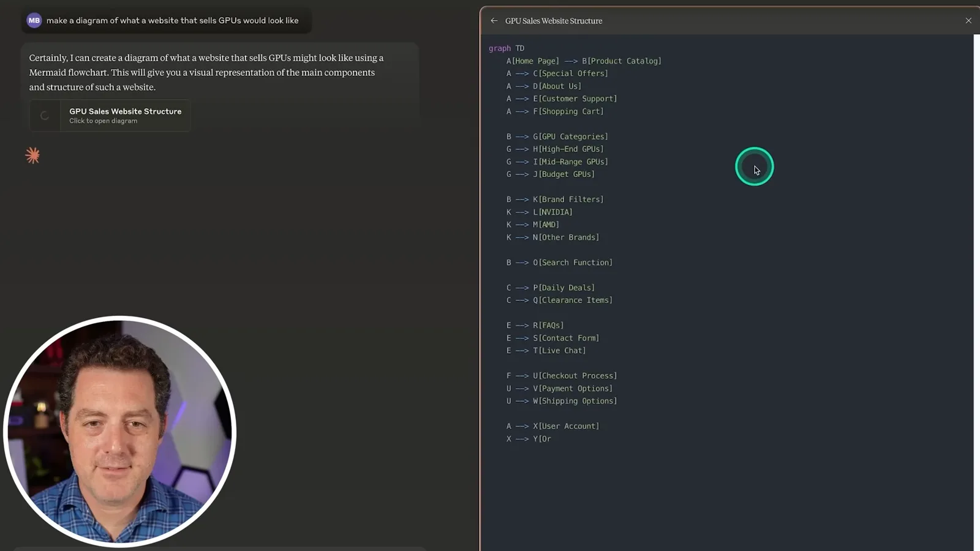The image size is (980, 551).
Task: Click the MB user avatar badge
Action: pos(34,21)
